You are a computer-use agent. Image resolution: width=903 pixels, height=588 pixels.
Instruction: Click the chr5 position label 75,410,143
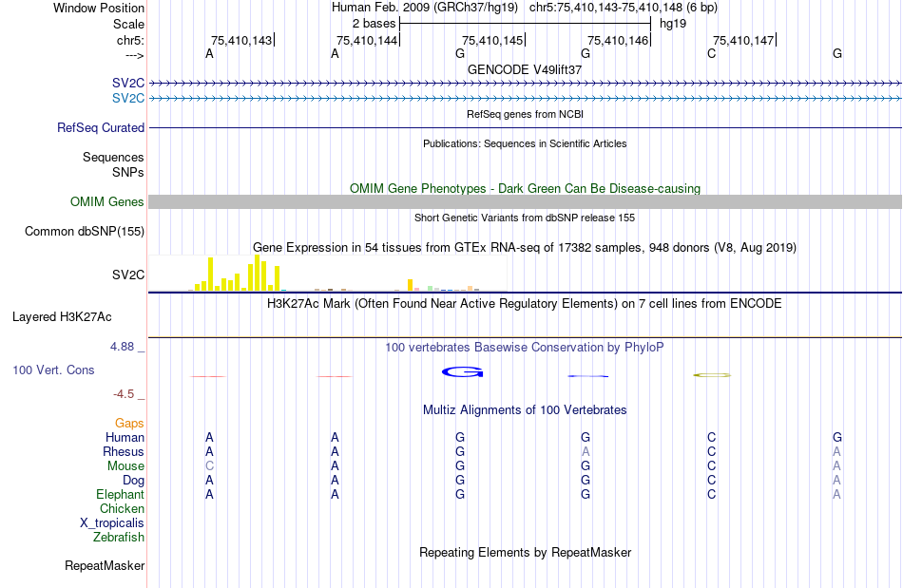point(241,40)
